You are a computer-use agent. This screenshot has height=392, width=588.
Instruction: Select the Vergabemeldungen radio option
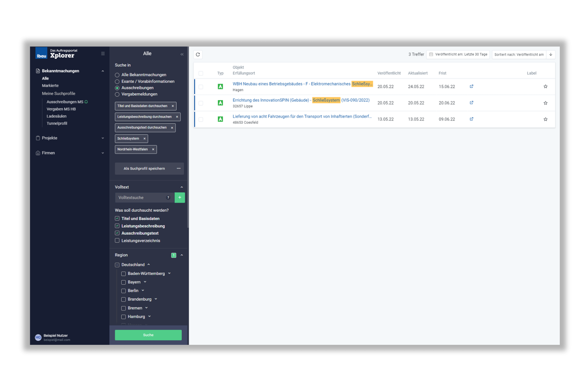[117, 94]
